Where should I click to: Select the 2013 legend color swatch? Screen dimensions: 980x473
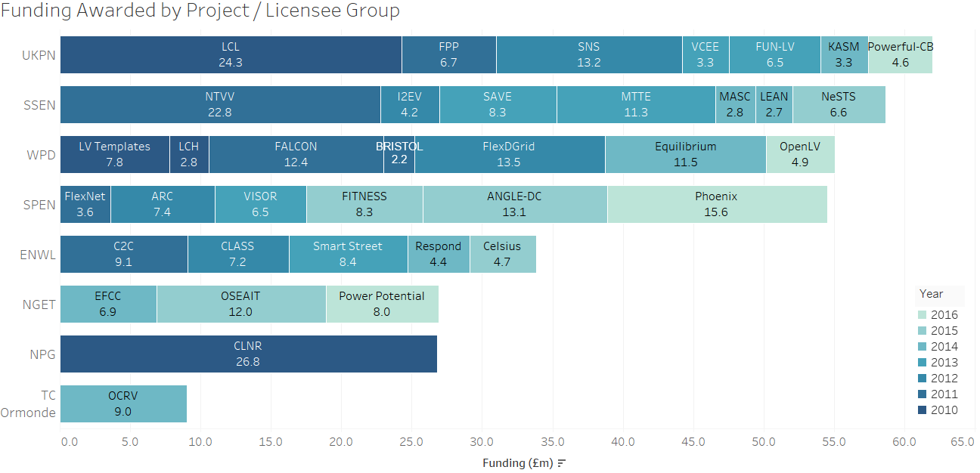click(922, 363)
